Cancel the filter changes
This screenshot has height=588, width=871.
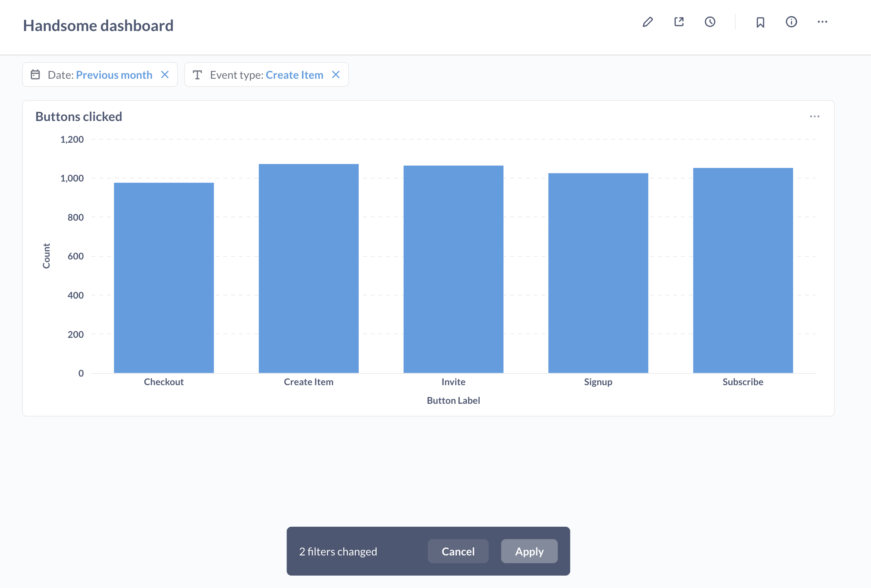tap(458, 551)
